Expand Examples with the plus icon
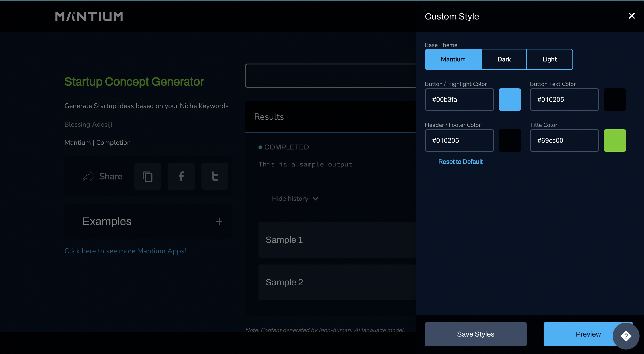 coord(219,222)
